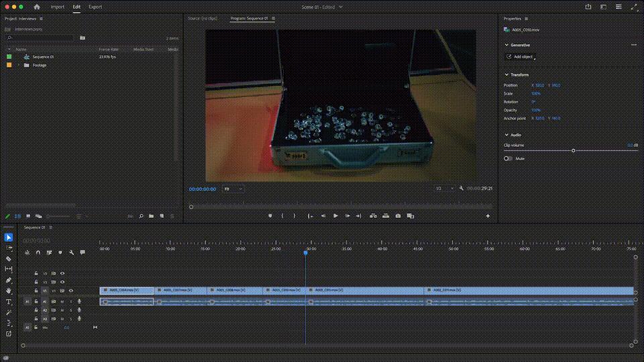Open the Fit zoom level dropdown
Screen dimensions: 644x362
point(233,189)
